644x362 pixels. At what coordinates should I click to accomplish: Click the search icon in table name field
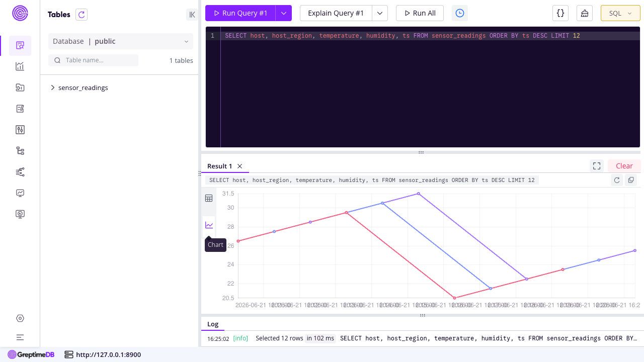pos(57,60)
